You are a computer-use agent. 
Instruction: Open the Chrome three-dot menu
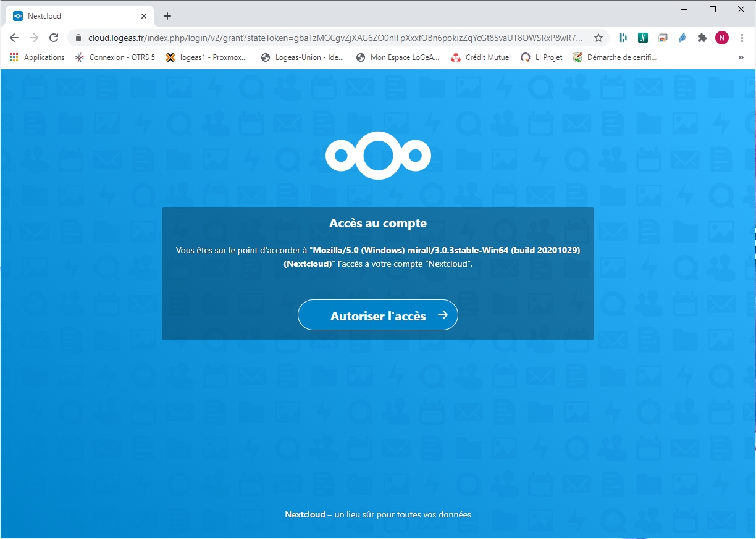tap(742, 38)
